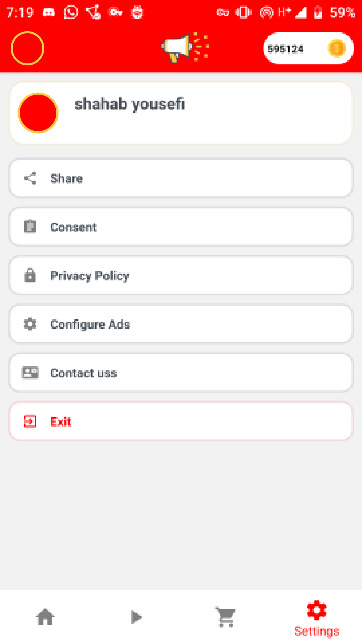Tap the megaphone logo in the header

pos(185,48)
